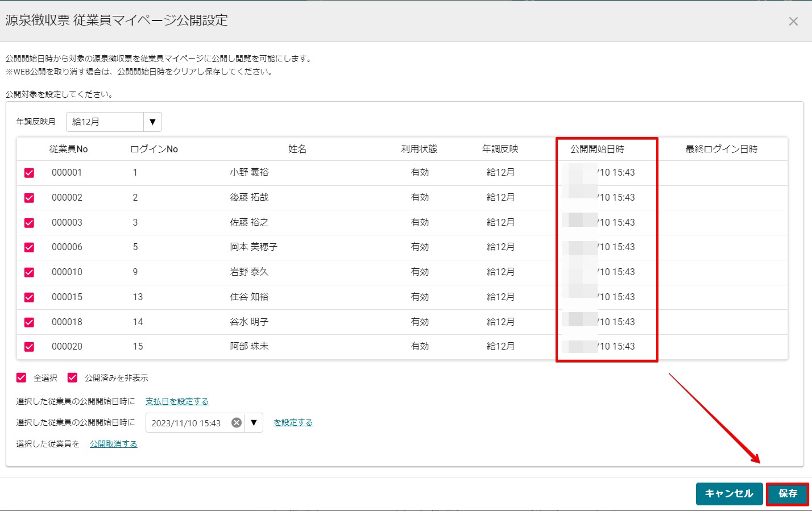Toggle the 全選択 checkbox

pos(21,377)
